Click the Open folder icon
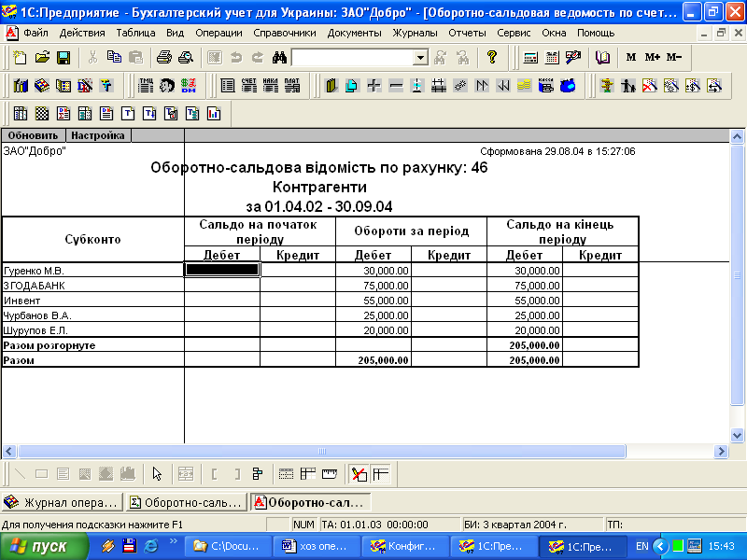Image resolution: width=747 pixels, height=560 pixels. (42, 58)
